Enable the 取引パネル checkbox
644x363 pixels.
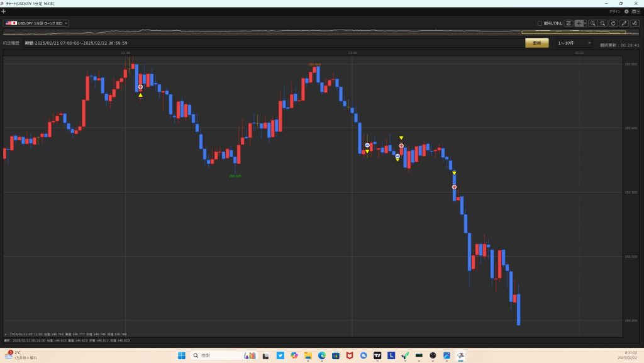(x=540, y=23)
